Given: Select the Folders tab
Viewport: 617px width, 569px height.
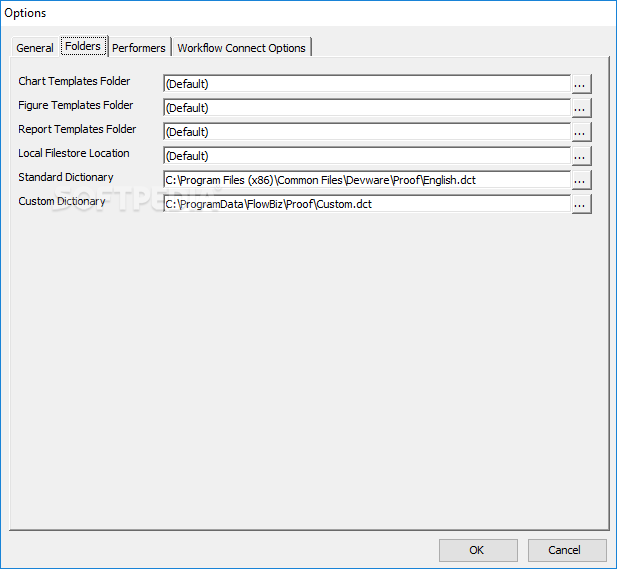Looking at the screenshot, I should pyautogui.click(x=83, y=46).
